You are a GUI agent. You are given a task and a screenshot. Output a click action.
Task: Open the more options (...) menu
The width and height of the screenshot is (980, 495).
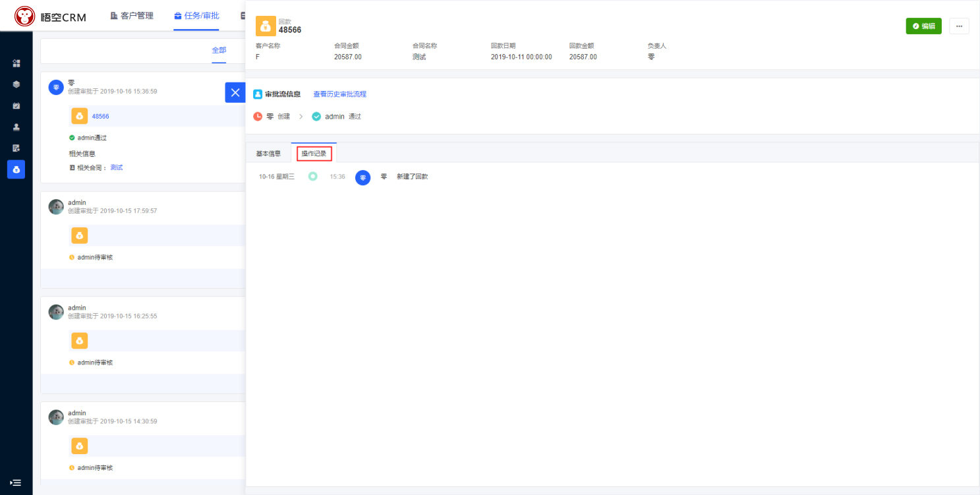(959, 26)
